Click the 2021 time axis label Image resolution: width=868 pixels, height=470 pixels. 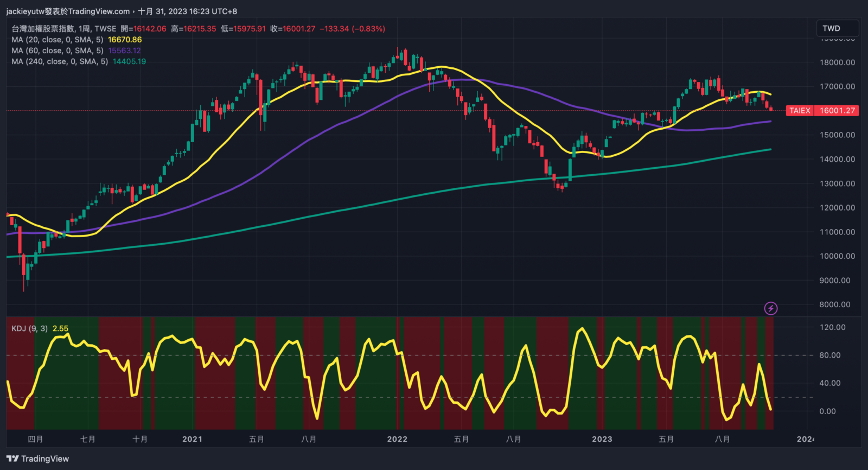click(192, 439)
